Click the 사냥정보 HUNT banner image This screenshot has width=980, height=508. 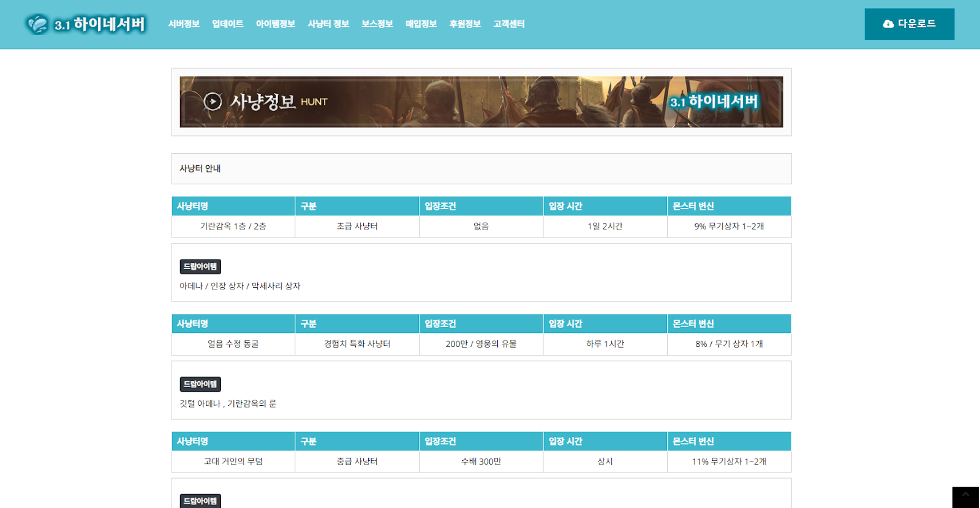click(481, 102)
